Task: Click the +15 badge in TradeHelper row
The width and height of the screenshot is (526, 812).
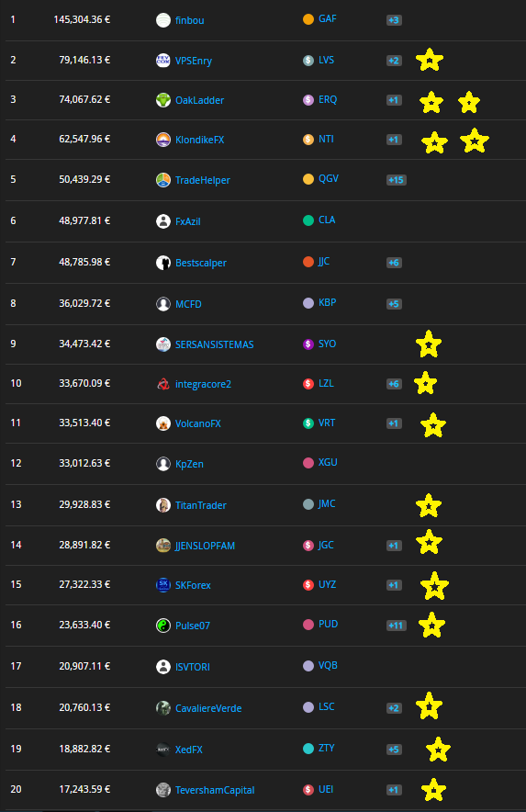Action: pyautogui.click(x=396, y=180)
